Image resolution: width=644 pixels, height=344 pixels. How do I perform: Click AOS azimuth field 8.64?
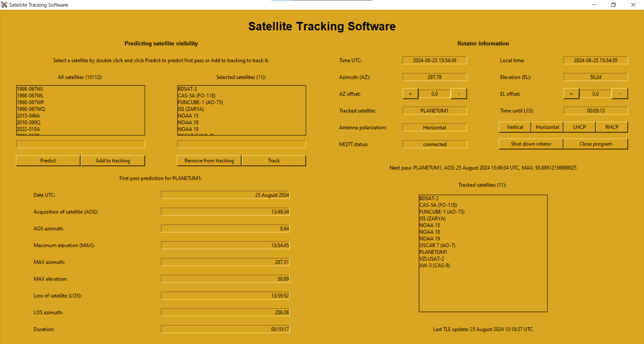[x=225, y=229]
